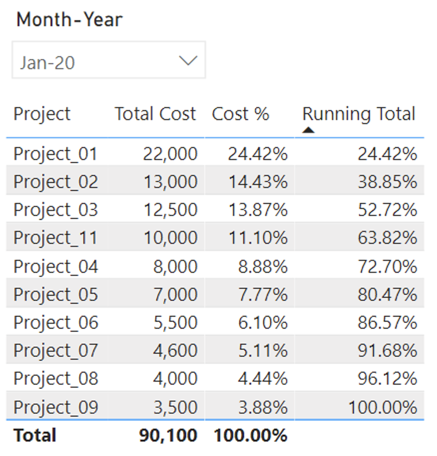The height and width of the screenshot is (456, 437).
Task: Click the 3,500 total cost cell
Action: 175,407
